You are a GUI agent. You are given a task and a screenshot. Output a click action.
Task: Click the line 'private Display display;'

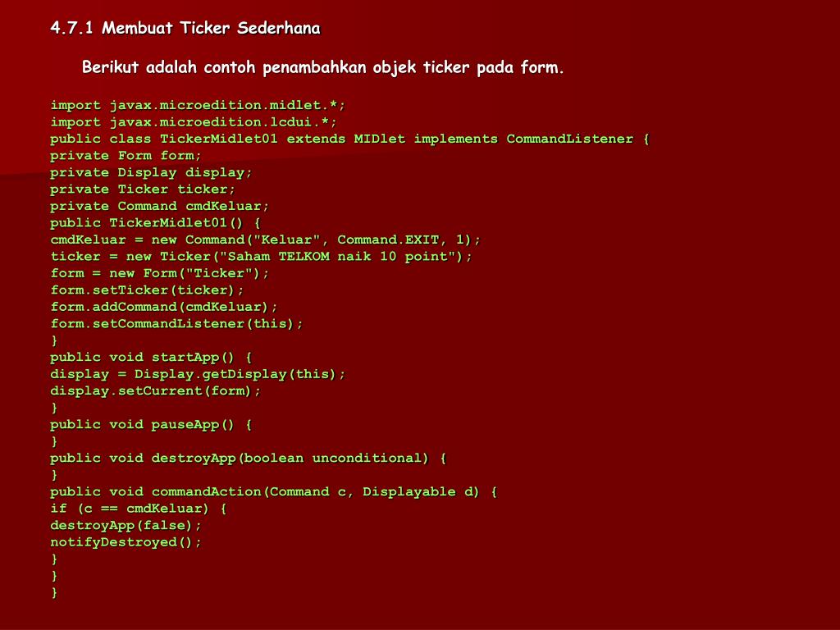pos(151,172)
